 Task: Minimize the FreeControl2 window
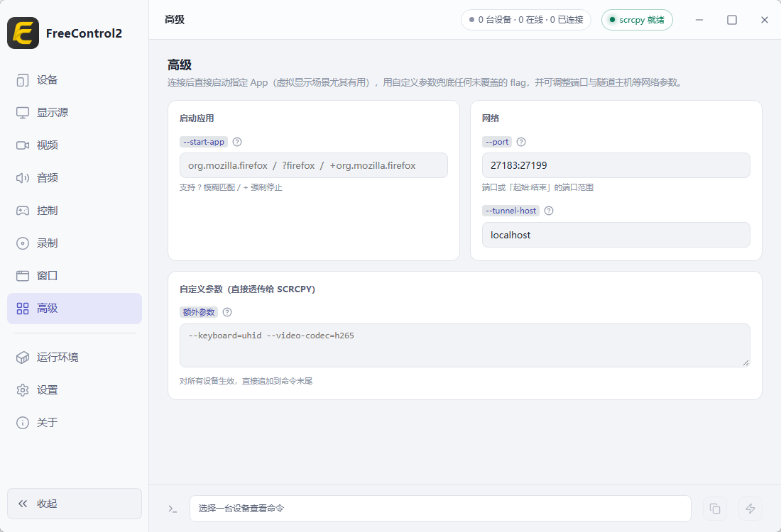tap(699, 20)
